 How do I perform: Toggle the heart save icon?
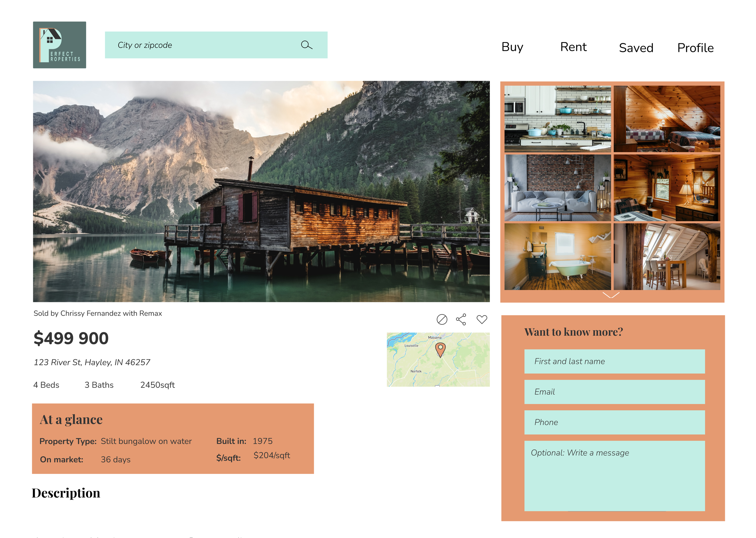click(482, 319)
